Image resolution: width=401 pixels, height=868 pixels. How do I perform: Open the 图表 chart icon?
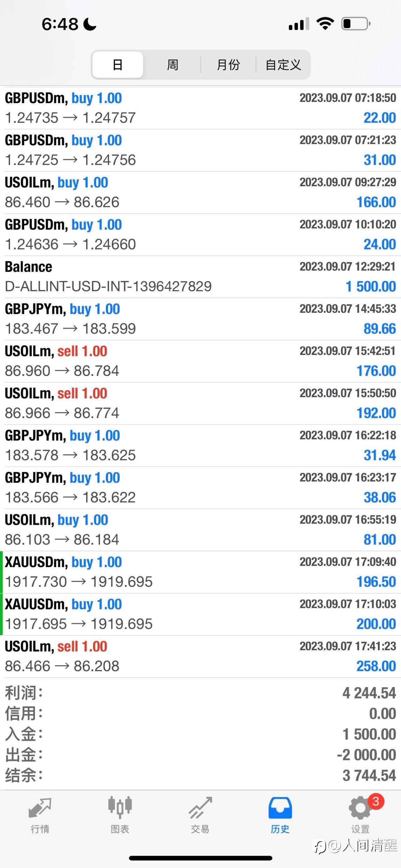[120, 808]
